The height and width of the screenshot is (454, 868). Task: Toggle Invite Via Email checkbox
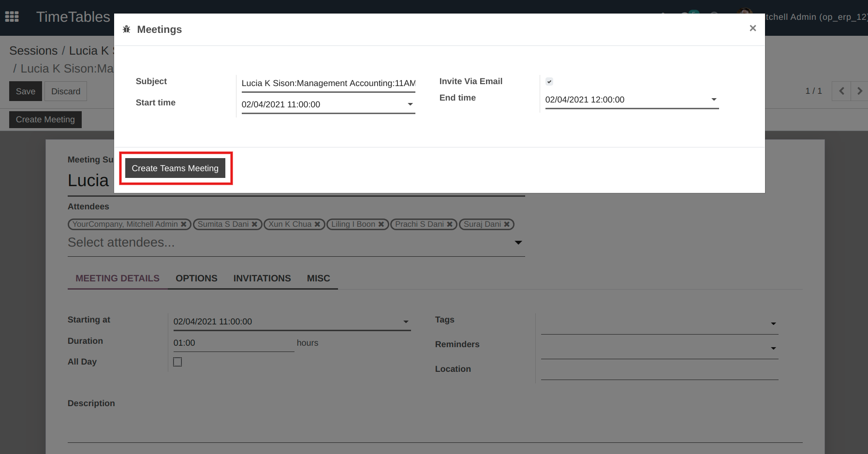pyautogui.click(x=549, y=82)
